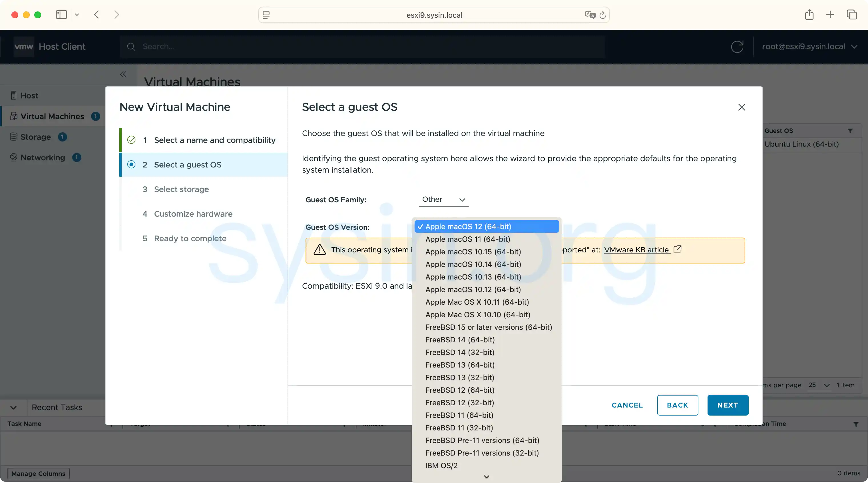Go back with the browser back arrow

coord(97,15)
